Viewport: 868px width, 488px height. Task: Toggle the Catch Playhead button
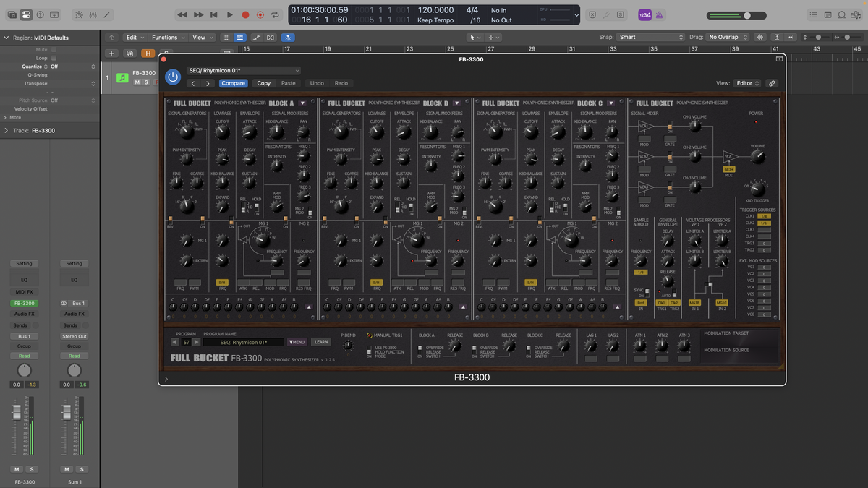click(x=288, y=38)
